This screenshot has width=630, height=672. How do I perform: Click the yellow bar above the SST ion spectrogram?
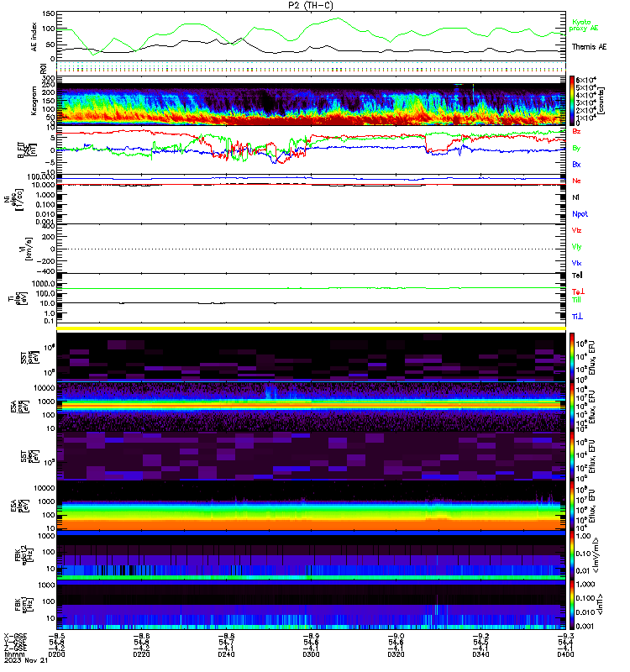pyautogui.click(x=311, y=328)
